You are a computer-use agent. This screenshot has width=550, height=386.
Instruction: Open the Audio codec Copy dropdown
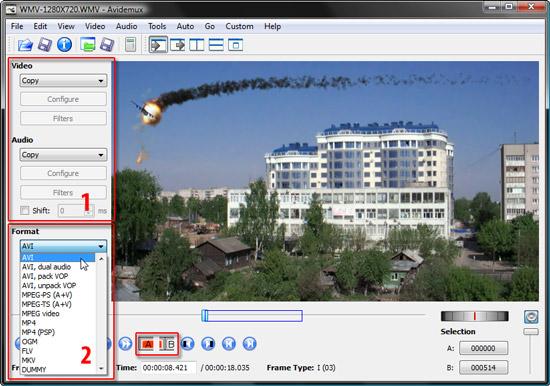[63, 155]
